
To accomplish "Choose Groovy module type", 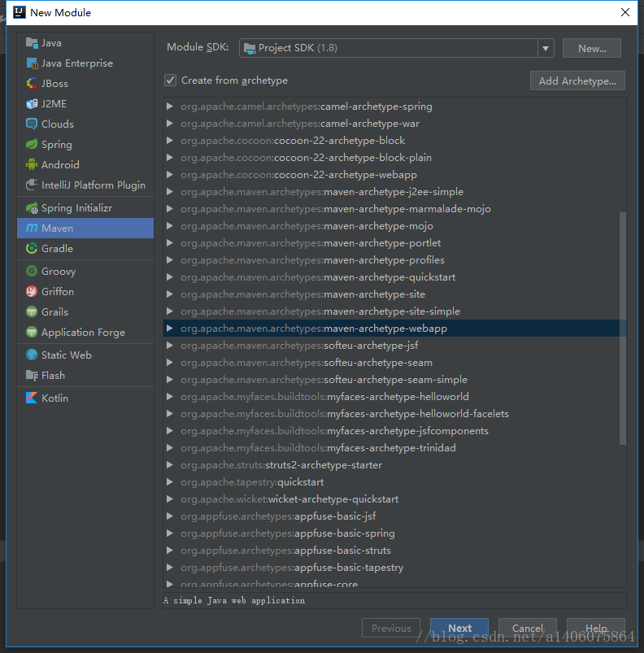I will pos(85,271).
